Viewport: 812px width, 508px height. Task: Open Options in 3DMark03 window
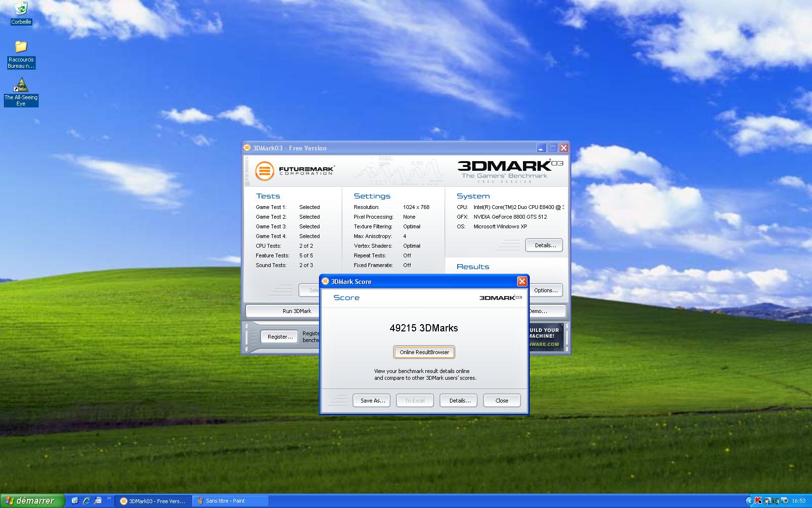pyautogui.click(x=546, y=290)
